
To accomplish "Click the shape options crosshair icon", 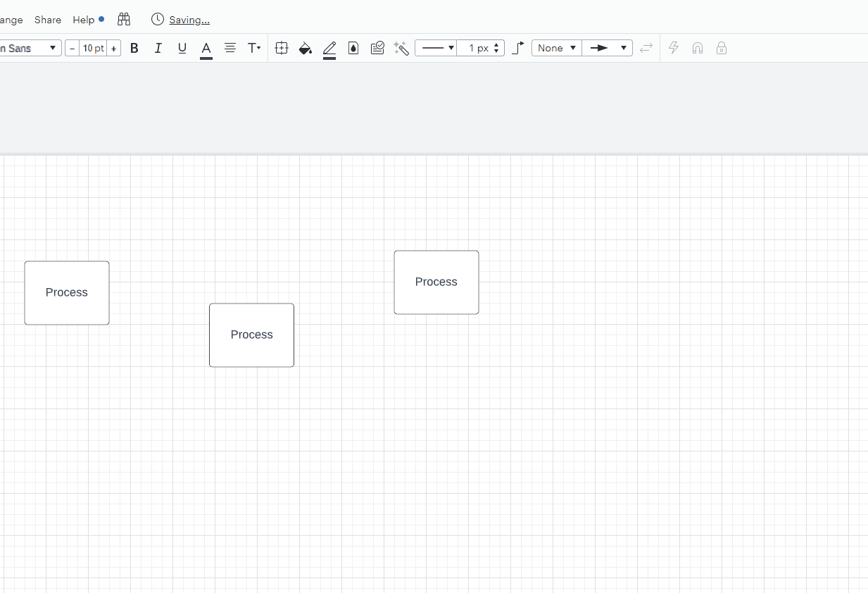I will [282, 48].
